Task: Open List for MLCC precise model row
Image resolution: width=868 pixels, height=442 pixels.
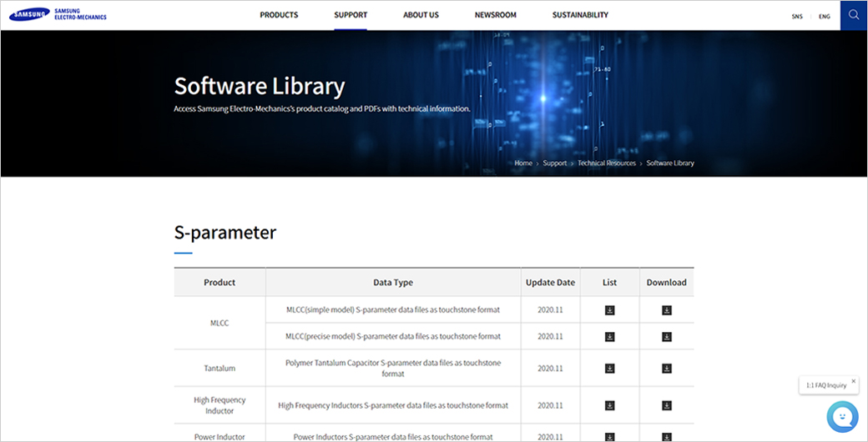Action: pos(609,336)
